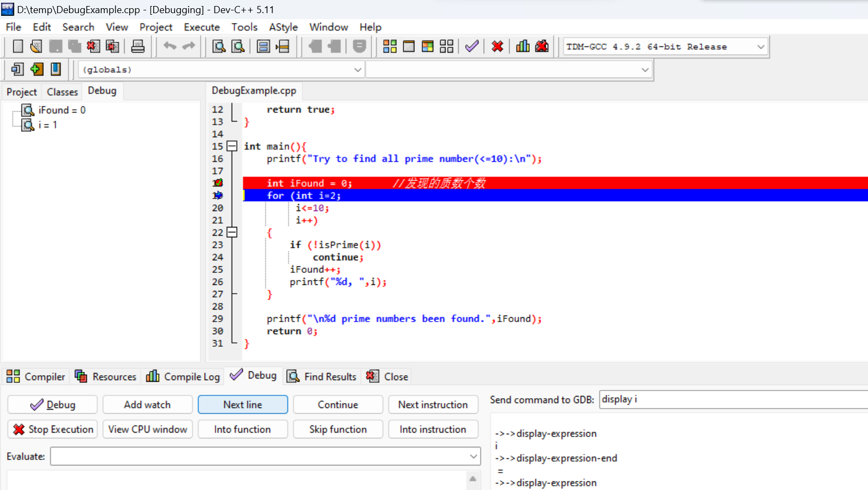868x490 pixels.
Task: Click the Add watch button
Action: [147, 405]
